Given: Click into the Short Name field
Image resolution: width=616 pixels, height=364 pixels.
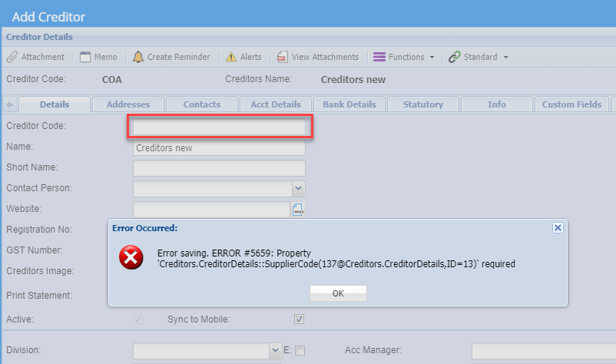Looking at the screenshot, I should click(219, 168).
